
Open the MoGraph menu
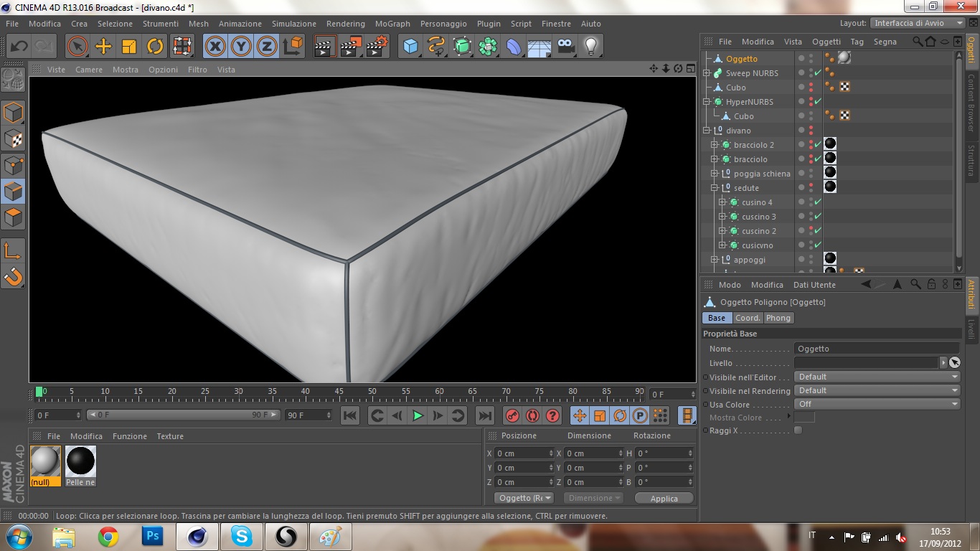pos(392,24)
